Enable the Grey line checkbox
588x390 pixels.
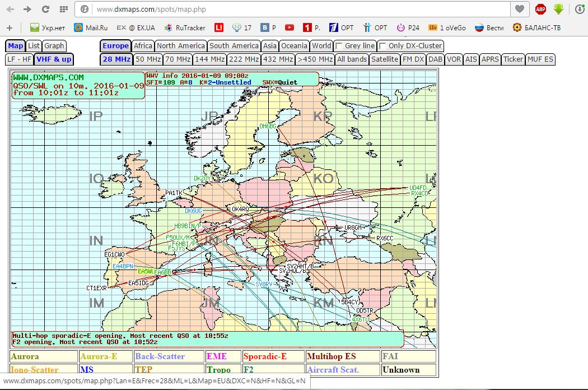click(x=339, y=46)
